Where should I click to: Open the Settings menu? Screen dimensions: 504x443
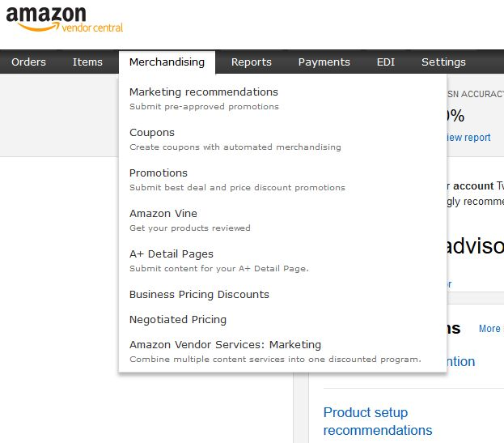click(x=443, y=62)
